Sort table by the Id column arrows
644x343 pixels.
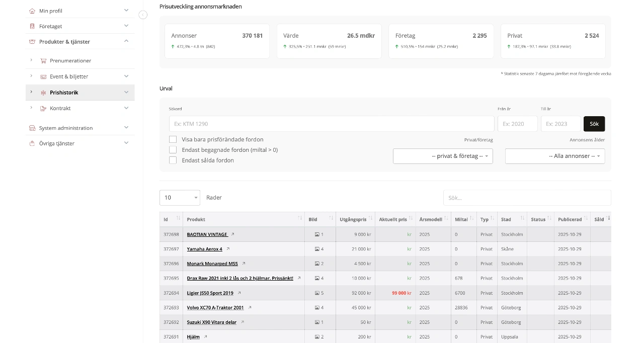pyautogui.click(x=178, y=218)
